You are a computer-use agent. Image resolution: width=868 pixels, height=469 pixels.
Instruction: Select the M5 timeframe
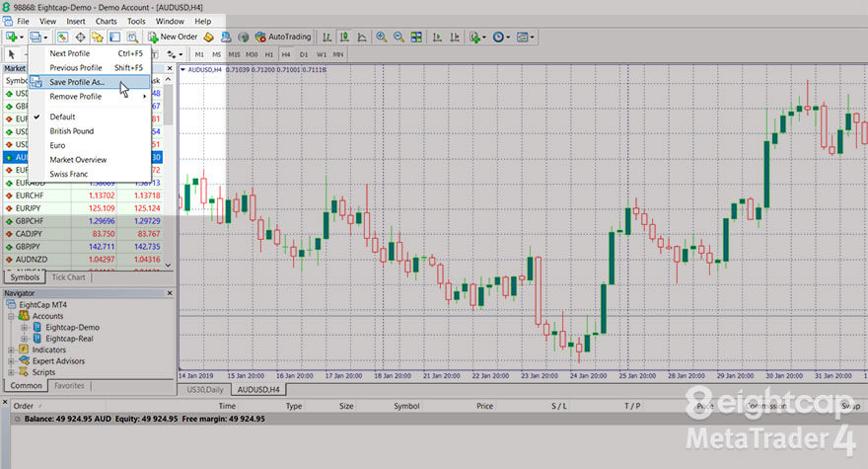point(216,54)
